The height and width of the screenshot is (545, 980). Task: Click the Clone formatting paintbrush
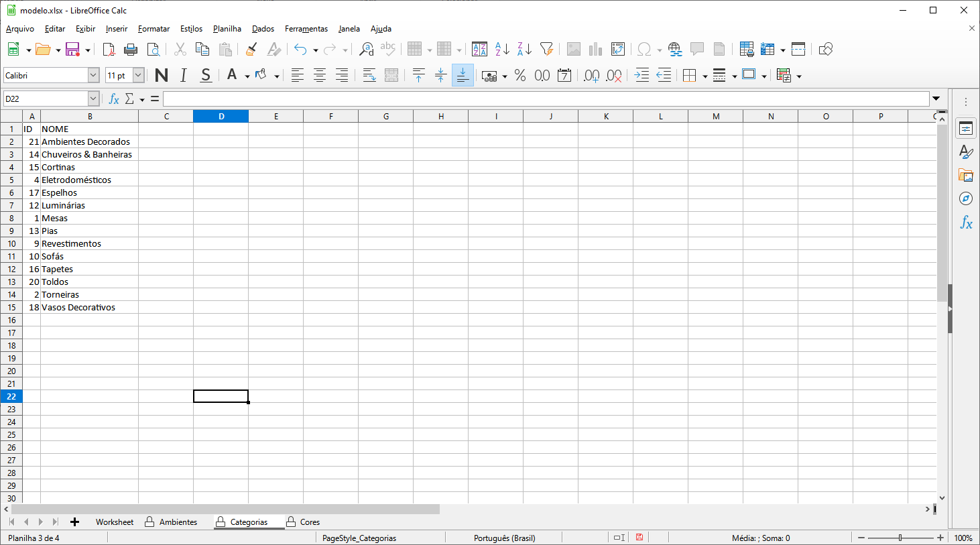[x=251, y=49]
